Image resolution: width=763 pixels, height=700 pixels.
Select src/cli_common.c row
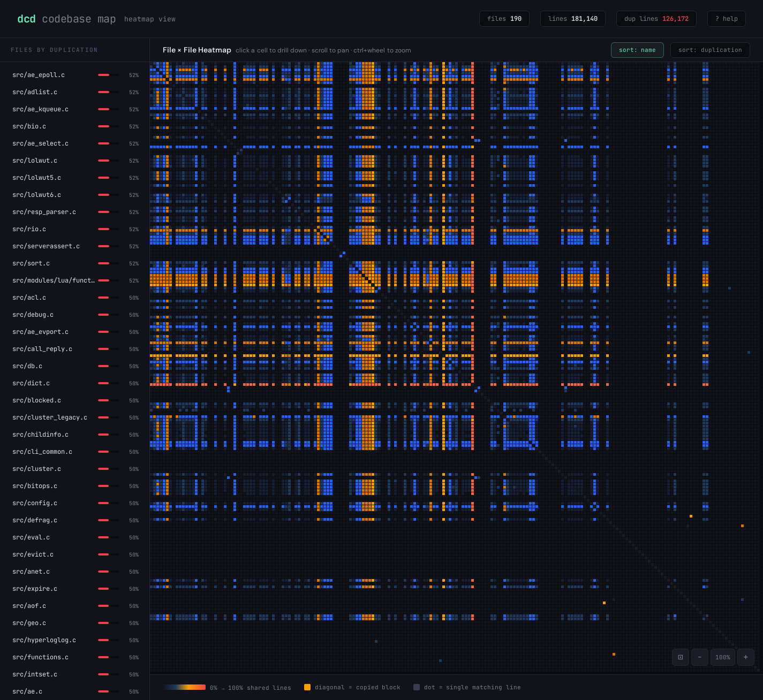pos(75,452)
